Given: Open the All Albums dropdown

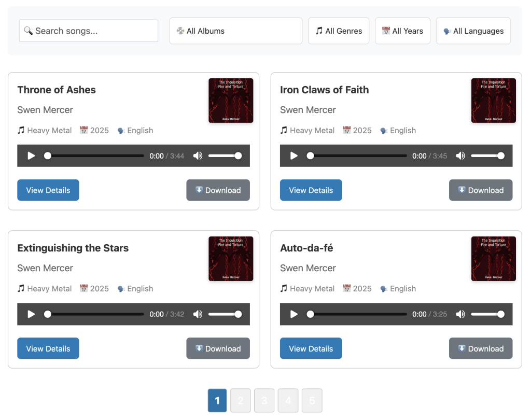Looking at the screenshot, I should (235, 31).
